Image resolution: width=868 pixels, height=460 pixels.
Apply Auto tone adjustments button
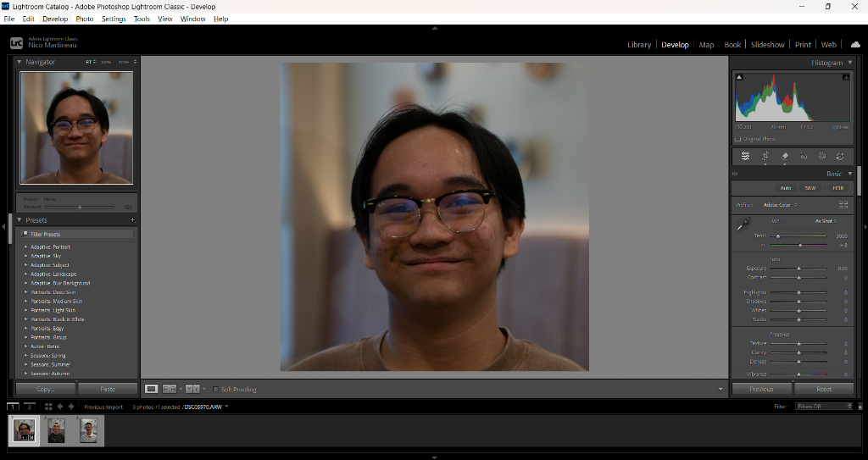coord(785,188)
